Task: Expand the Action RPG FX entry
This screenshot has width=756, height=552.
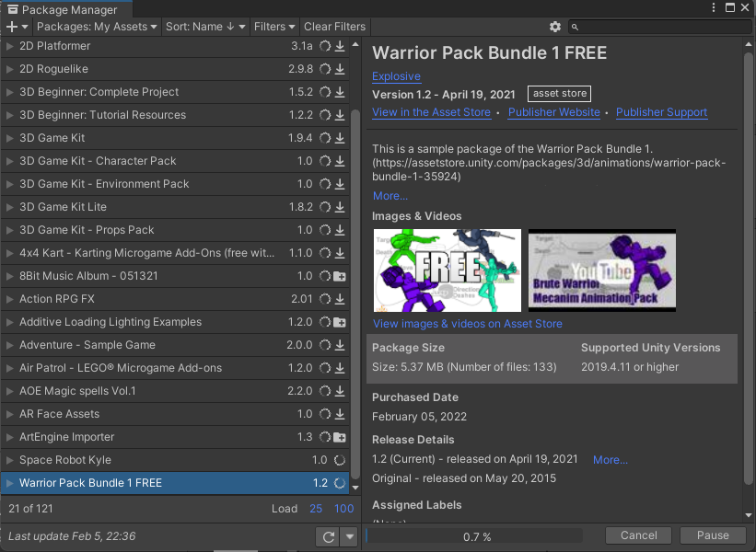Action: (x=9, y=299)
